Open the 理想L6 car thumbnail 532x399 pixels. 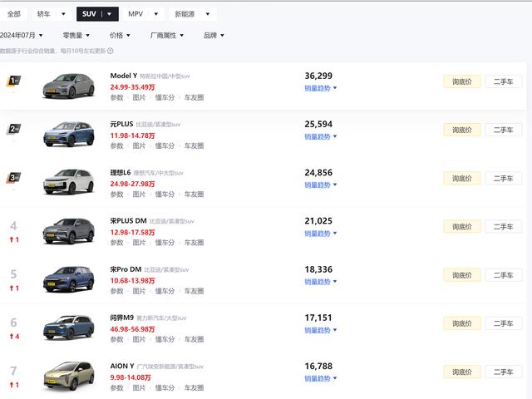69,182
